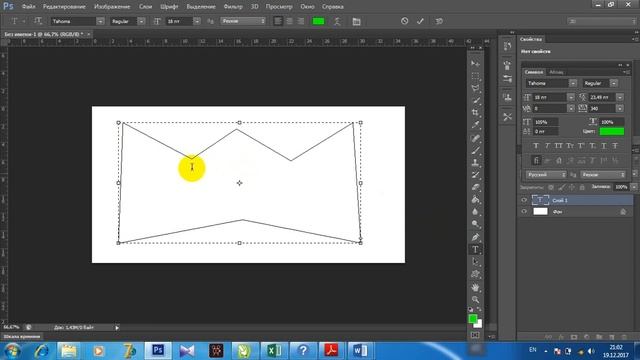Open the Фильтр menu

point(233,7)
